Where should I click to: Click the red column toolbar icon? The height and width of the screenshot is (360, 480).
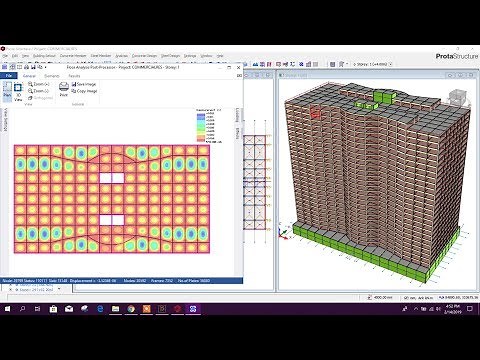click(269, 64)
